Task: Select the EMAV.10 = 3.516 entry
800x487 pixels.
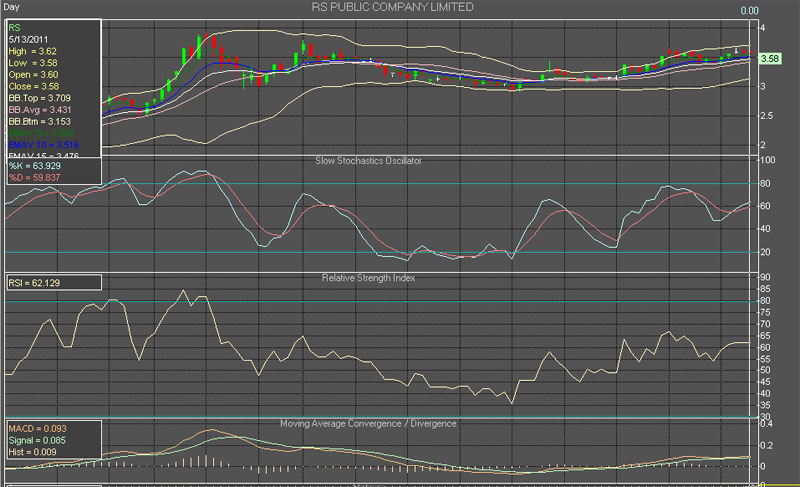Action: tap(43, 145)
